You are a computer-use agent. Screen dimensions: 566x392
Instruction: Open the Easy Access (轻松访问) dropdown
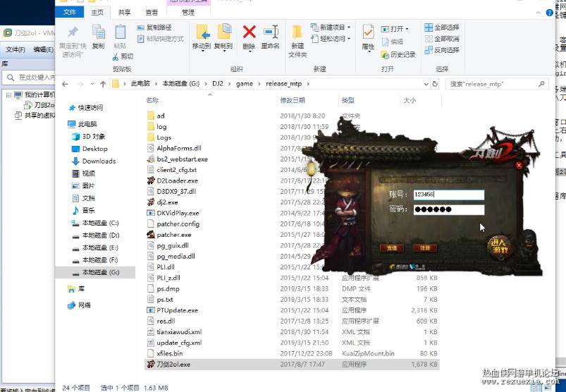click(x=331, y=39)
